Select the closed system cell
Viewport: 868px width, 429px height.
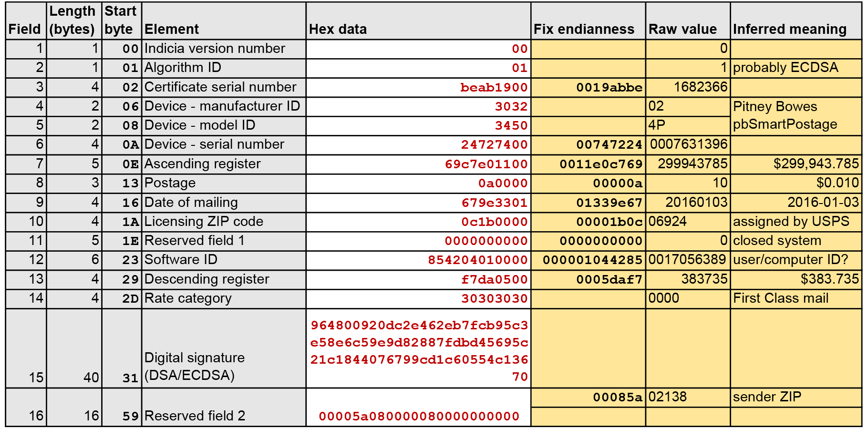[796, 241]
